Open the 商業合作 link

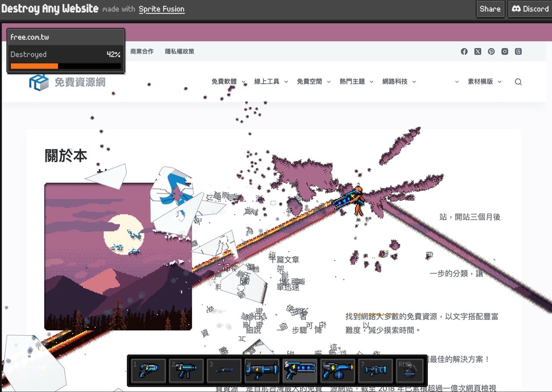point(142,51)
